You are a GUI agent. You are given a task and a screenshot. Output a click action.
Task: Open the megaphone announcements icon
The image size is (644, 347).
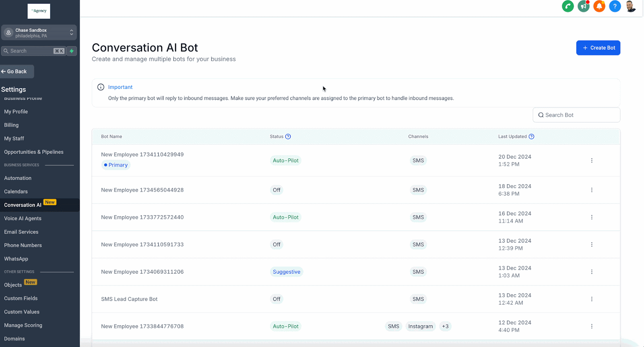583,6
